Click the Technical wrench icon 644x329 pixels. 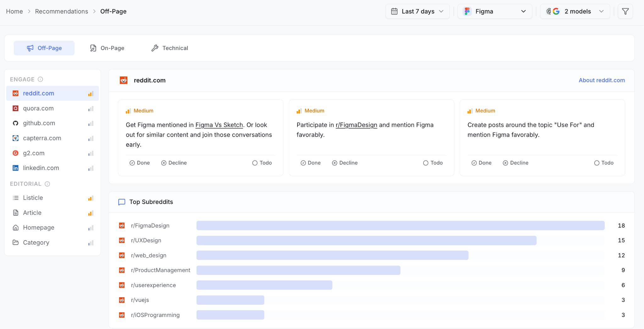pyautogui.click(x=155, y=48)
